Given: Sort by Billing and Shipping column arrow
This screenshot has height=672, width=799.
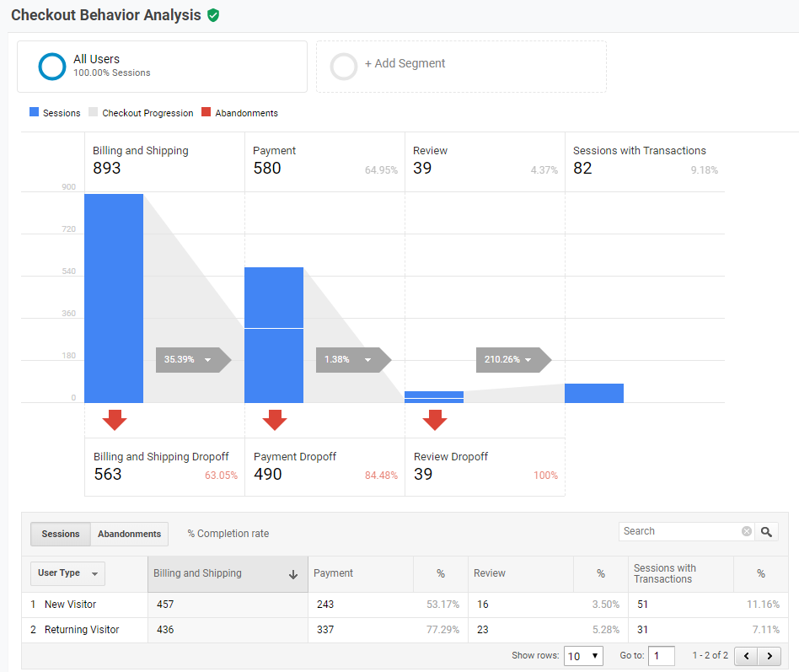Looking at the screenshot, I should 293,574.
